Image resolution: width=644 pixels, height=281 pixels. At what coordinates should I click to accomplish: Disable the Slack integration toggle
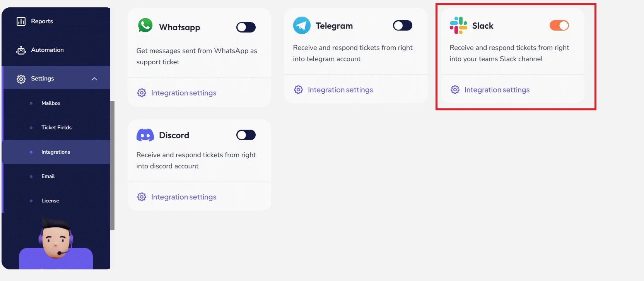[559, 26]
